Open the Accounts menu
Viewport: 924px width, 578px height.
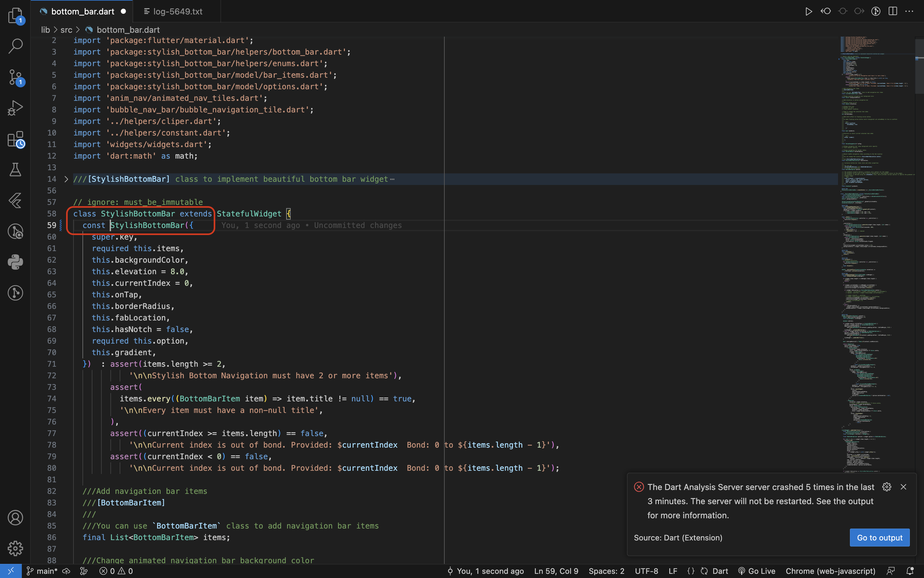click(15, 518)
